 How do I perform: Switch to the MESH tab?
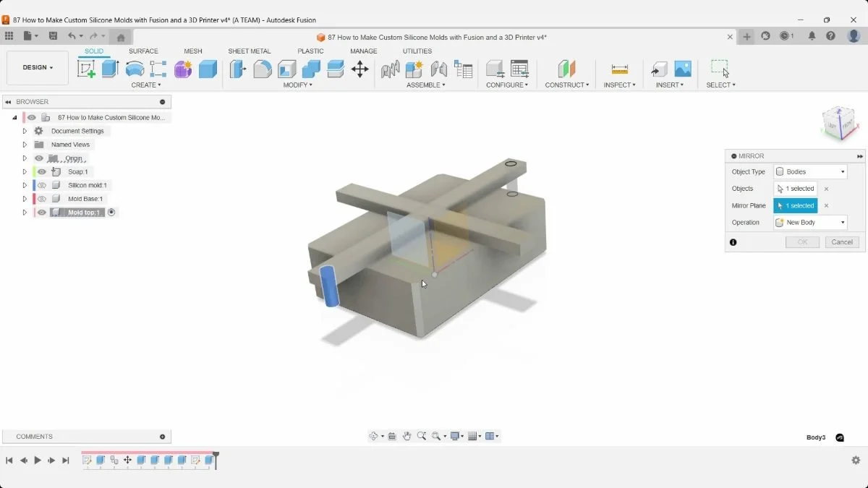coord(193,51)
